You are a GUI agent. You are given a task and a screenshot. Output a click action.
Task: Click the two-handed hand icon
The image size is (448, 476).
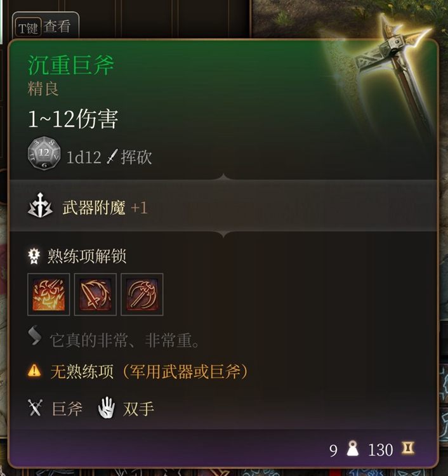coord(107,407)
